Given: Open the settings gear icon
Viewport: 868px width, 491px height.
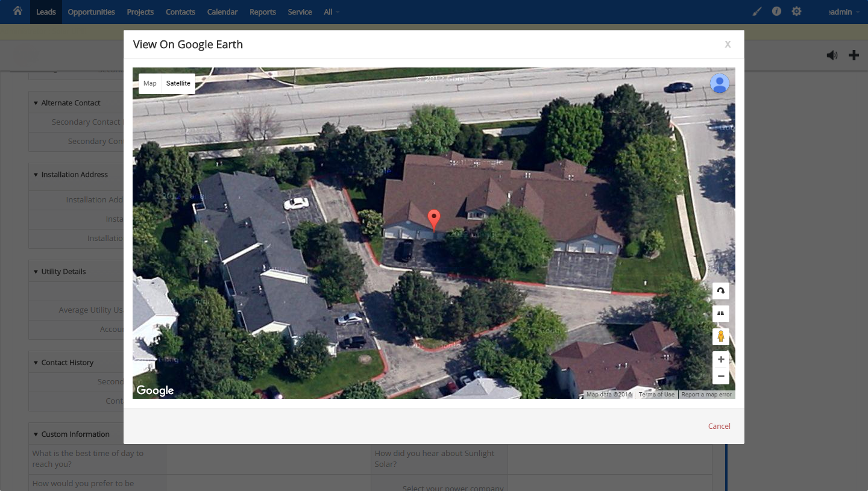Looking at the screenshot, I should pos(797,11).
